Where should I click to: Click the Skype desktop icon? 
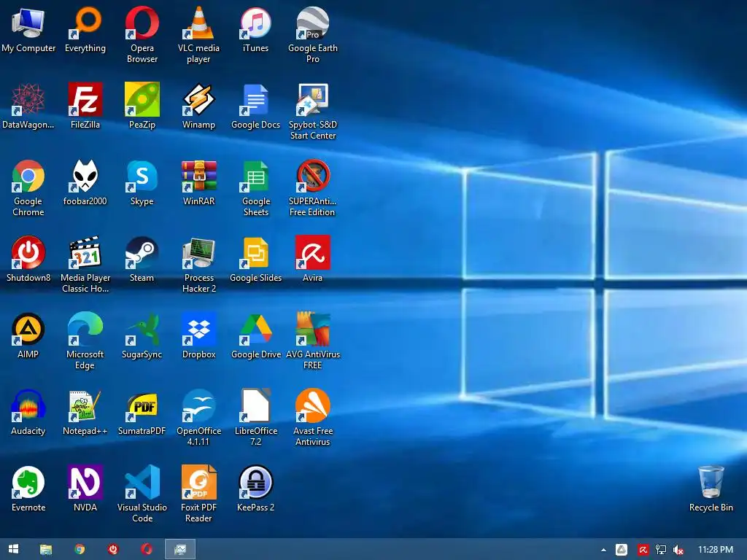(x=142, y=182)
